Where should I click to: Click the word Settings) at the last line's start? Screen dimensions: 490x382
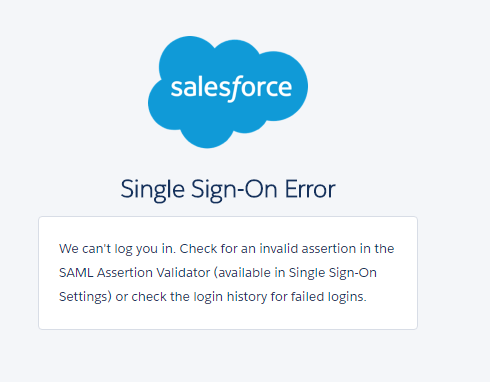coord(85,297)
